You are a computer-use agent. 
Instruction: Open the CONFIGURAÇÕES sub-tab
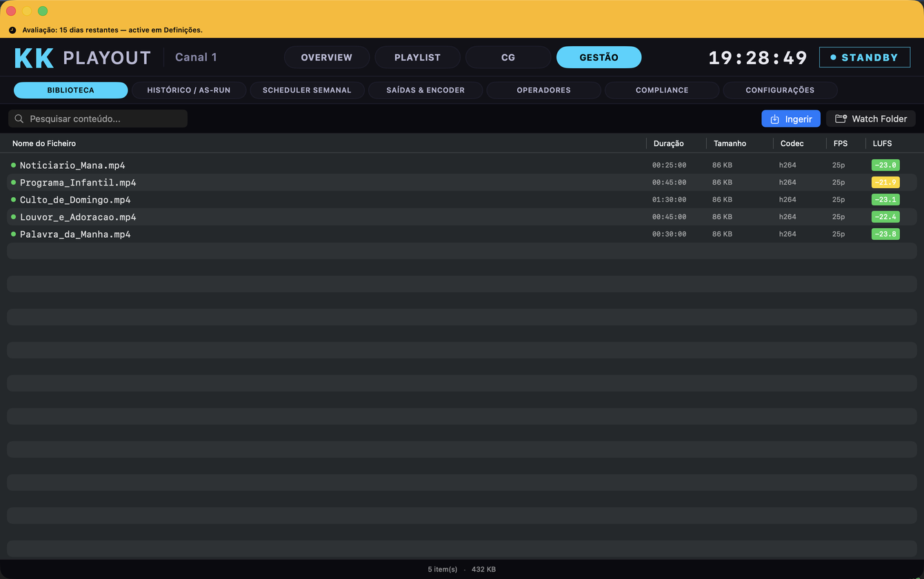[x=780, y=90]
